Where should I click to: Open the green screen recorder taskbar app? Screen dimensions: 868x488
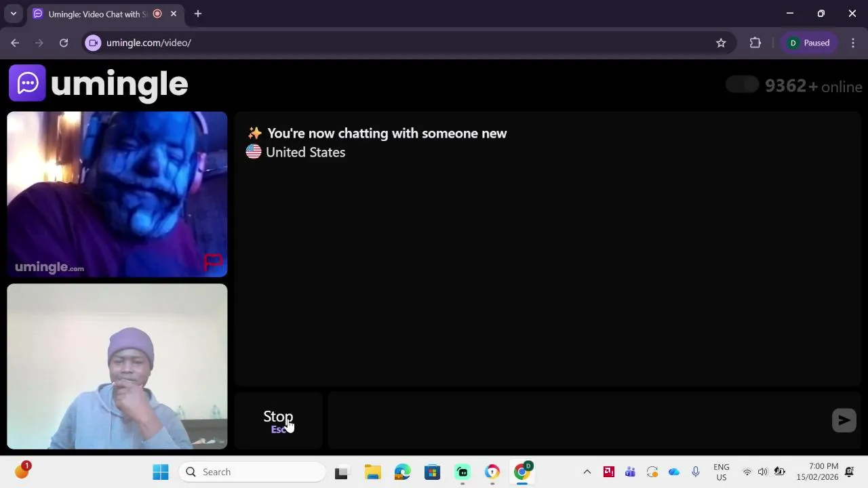(x=462, y=472)
